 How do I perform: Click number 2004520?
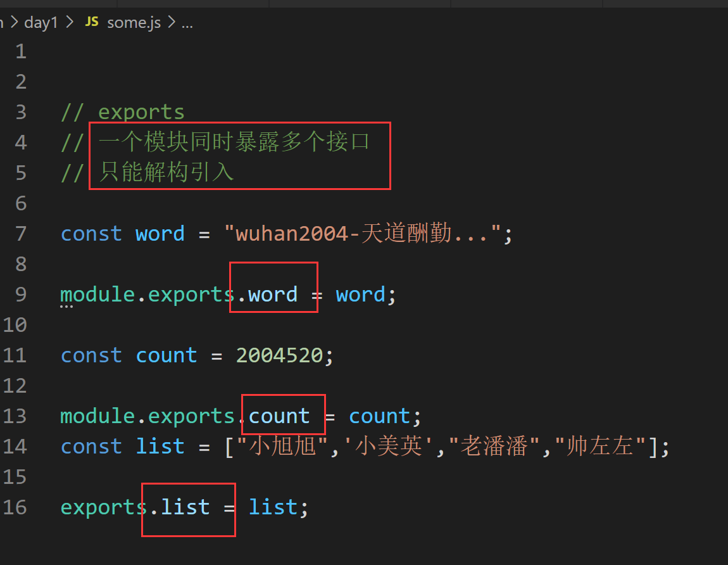click(x=279, y=355)
